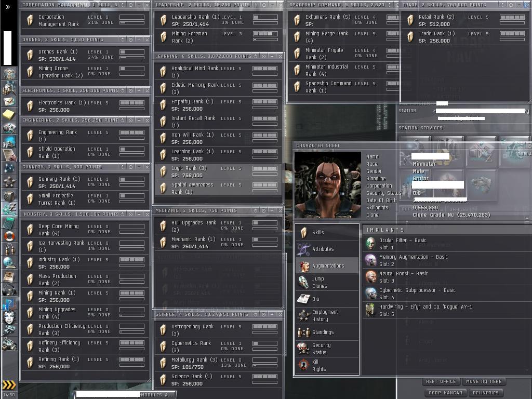Open the Attributes tab in Character Sheet
The image size is (532, 399).
tap(327, 249)
